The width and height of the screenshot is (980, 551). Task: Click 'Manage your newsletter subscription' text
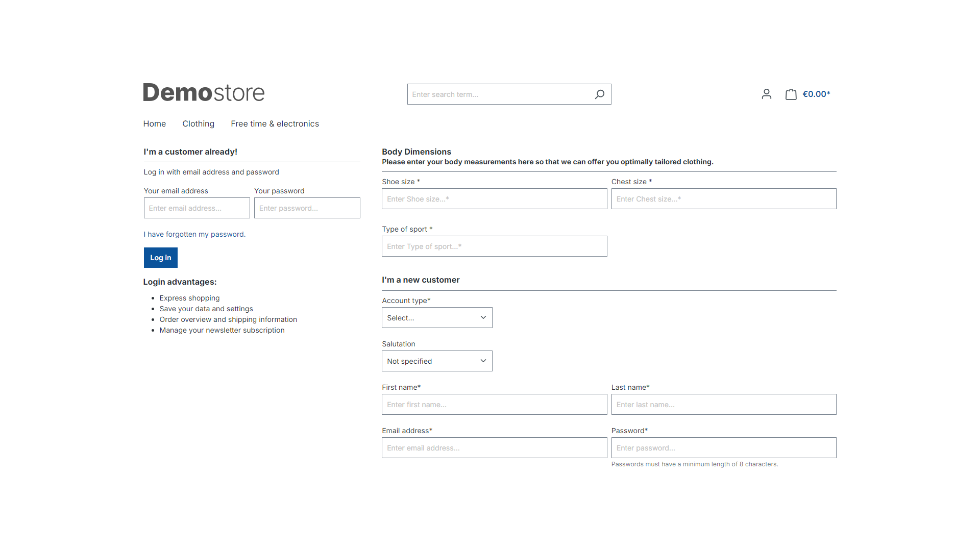point(222,330)
